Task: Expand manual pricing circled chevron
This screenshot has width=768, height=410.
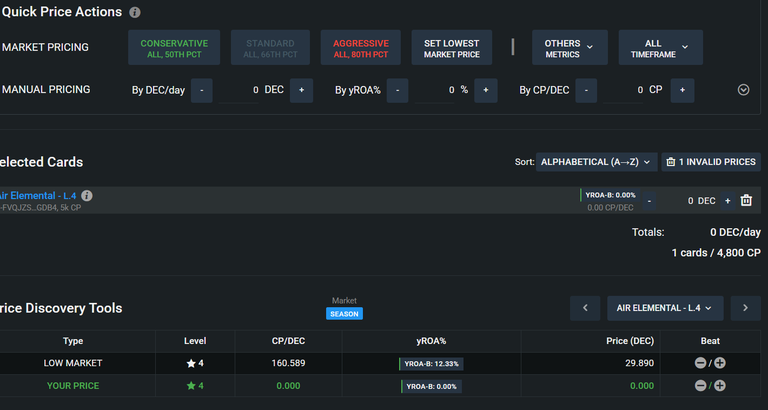Action: click(744, 90)
